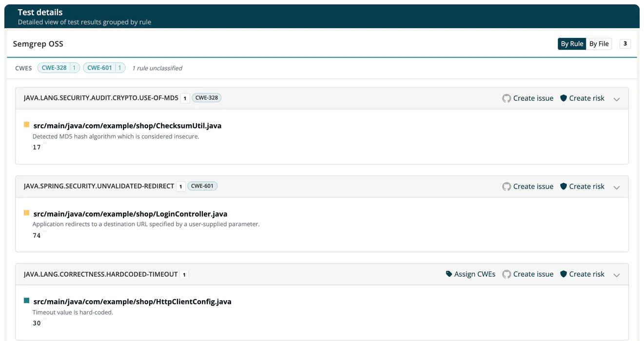The width and height of the screenshot is (644, 341).
Task: Create risk for USE-OF-MD5 rule
Action: pos(582,98)
